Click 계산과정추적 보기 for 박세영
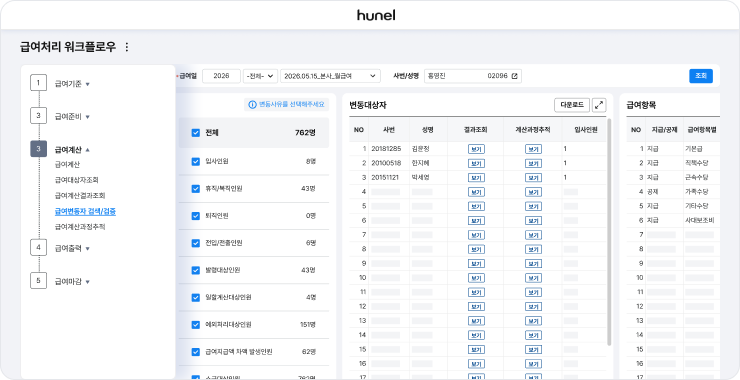 pos(533,178)
